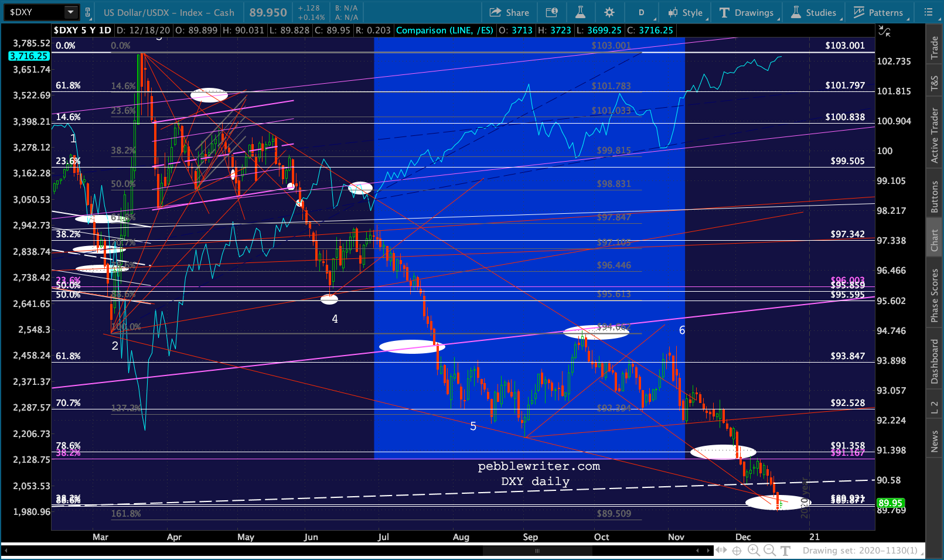This screenshot has width=944, height=560.
Task: Open the Drawings menu
Action: click(747, 12)
